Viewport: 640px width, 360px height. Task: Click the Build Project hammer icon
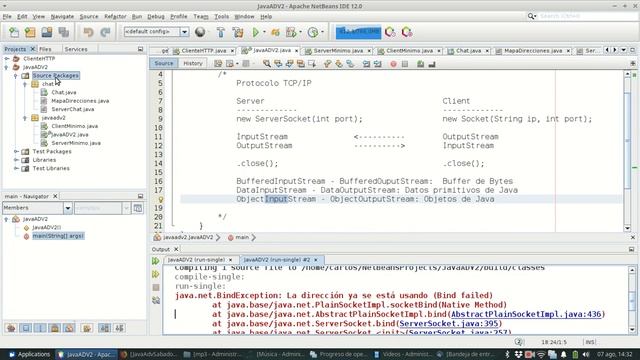pos(221,32)
